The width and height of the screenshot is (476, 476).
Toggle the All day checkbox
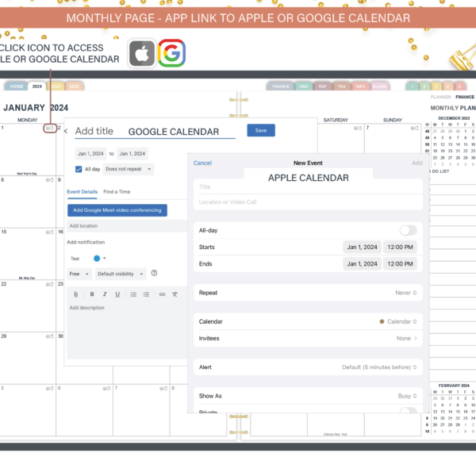pos(79,169)
